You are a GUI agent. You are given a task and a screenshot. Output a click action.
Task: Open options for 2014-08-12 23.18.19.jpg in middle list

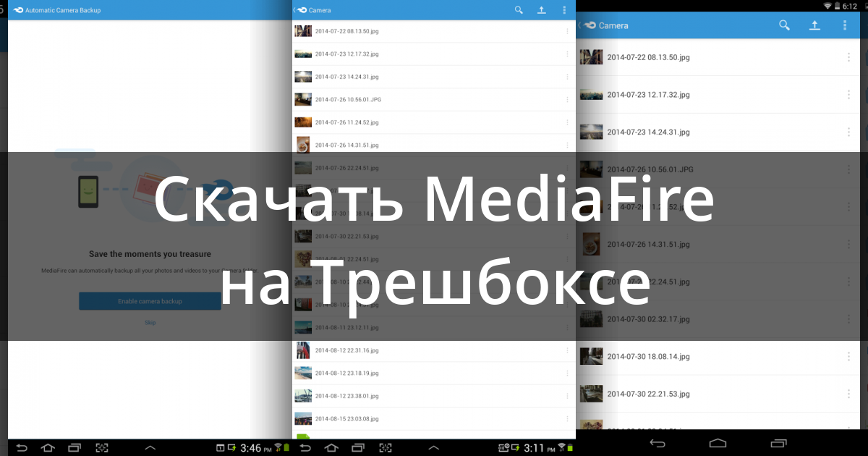click(567, 373)
